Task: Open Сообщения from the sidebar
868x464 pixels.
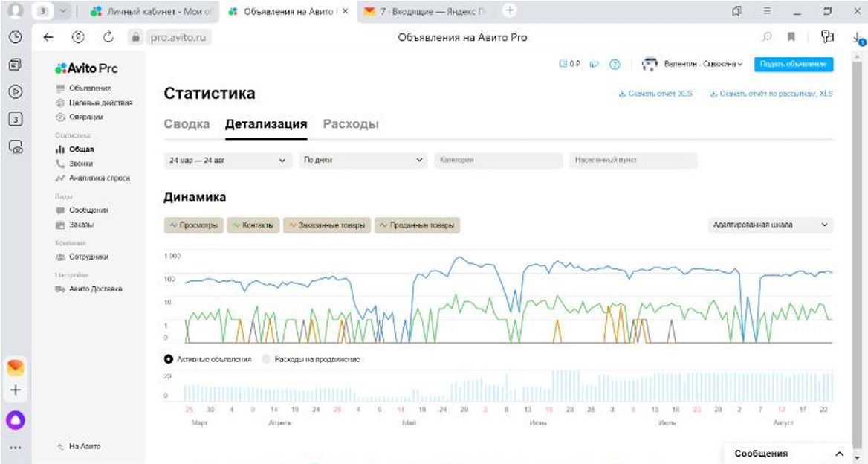Action: click(87, 210)
